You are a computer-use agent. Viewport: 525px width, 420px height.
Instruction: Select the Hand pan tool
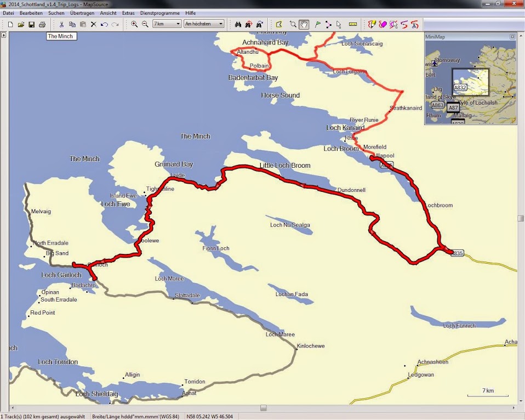[x=304, y=24]
